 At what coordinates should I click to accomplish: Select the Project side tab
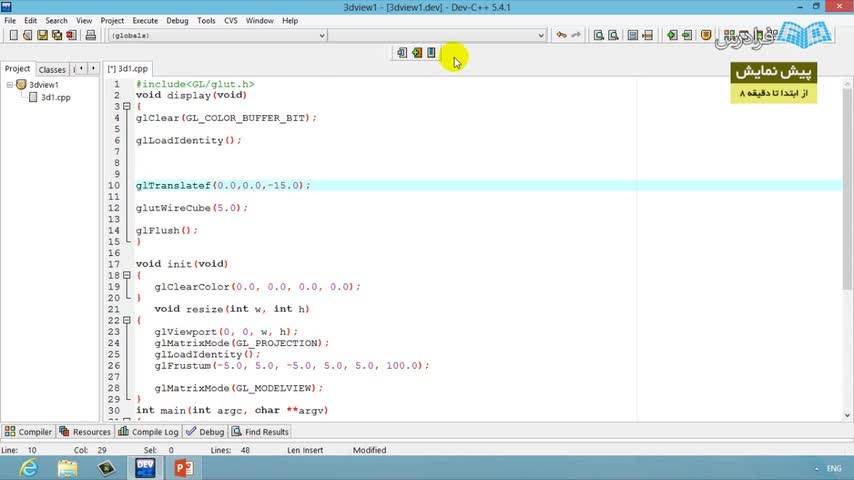pos(17,69)
